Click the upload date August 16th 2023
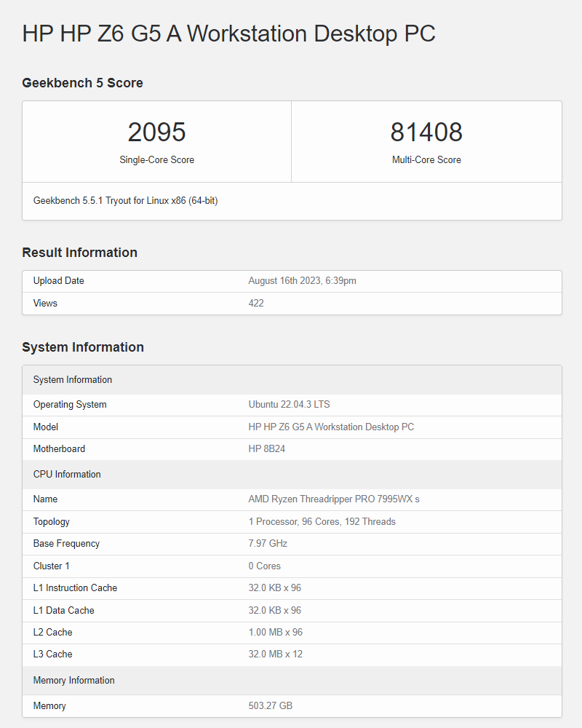The image size is (582, 728). 302,281
